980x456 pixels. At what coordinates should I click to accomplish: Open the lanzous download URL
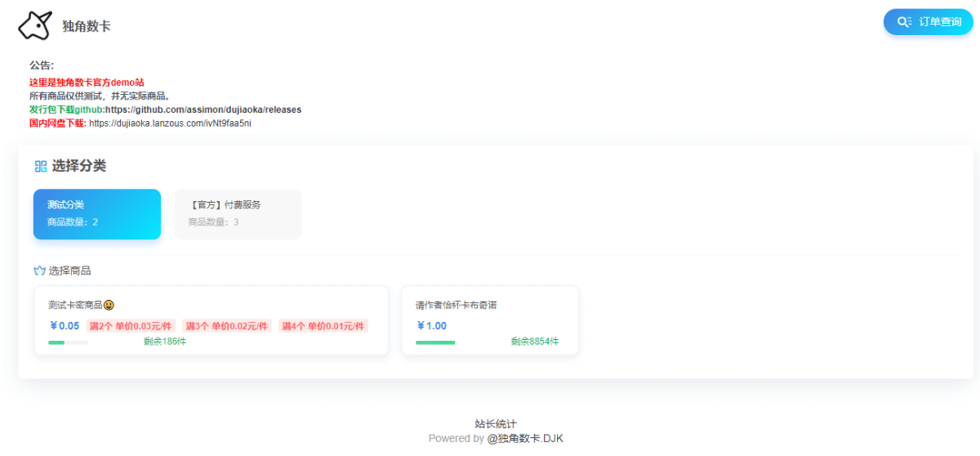click(x=170, y=123)
